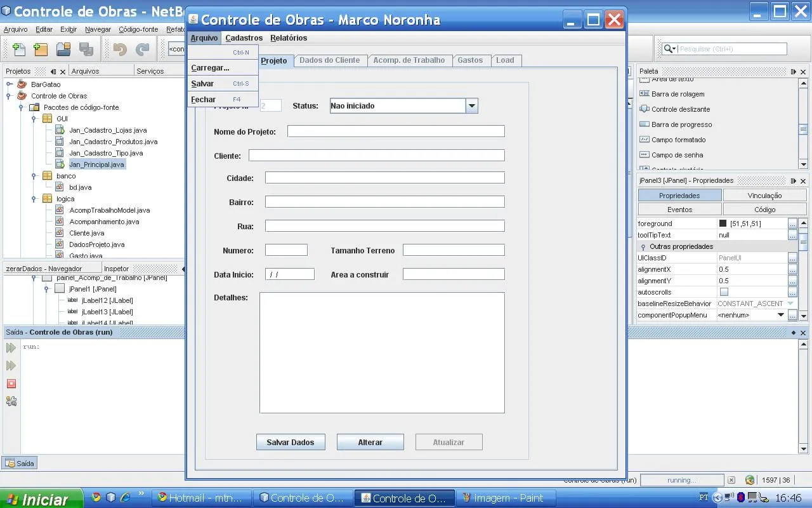This screenshot has width=812, height=508.
Task: Click the Paleta panel vertical scrollbar
Action: pyautogui.click(x=803, y=124)
